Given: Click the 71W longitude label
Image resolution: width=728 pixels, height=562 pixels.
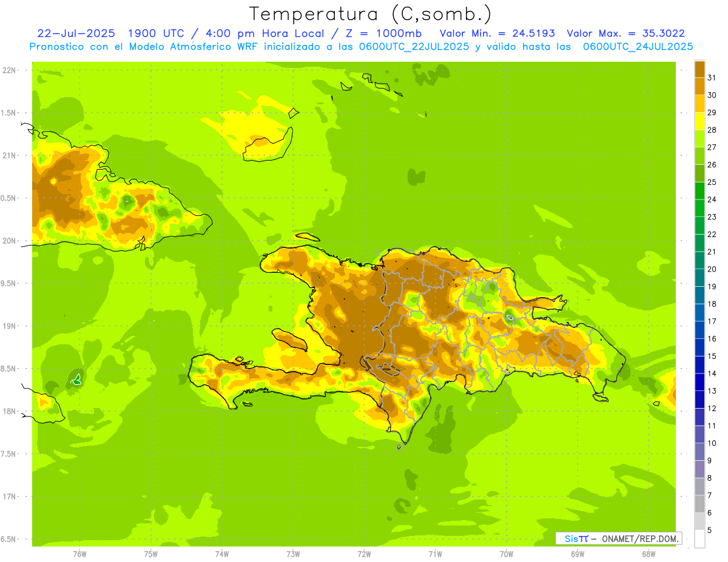Looking at the screenshot, I should (435, 554).
